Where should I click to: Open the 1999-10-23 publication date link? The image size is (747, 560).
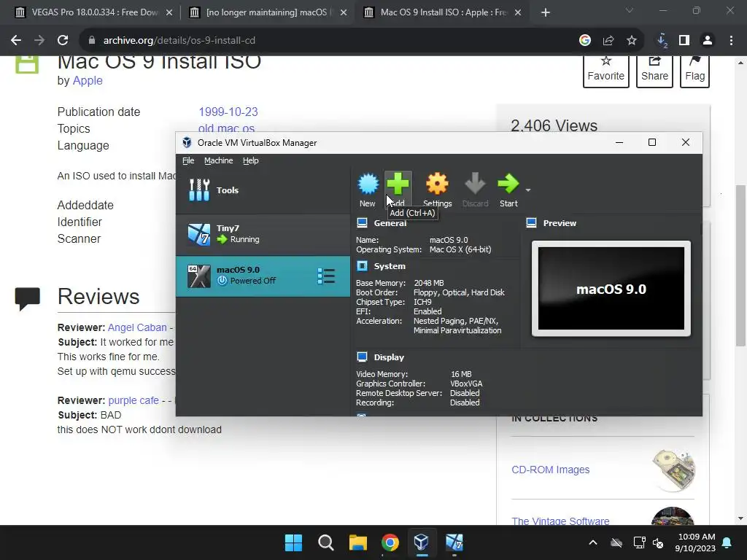point(228,112)
